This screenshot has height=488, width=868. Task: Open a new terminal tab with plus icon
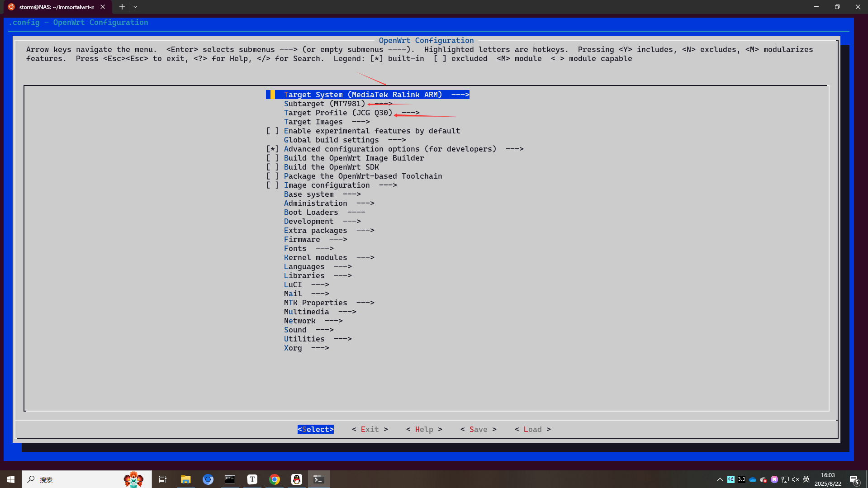click(x=122, y=7)
